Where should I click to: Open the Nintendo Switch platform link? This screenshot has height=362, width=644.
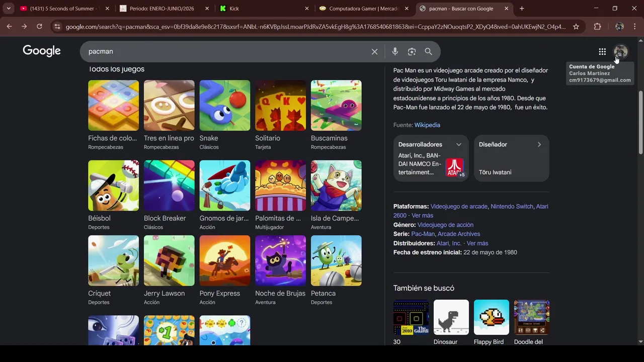[512, 207]
